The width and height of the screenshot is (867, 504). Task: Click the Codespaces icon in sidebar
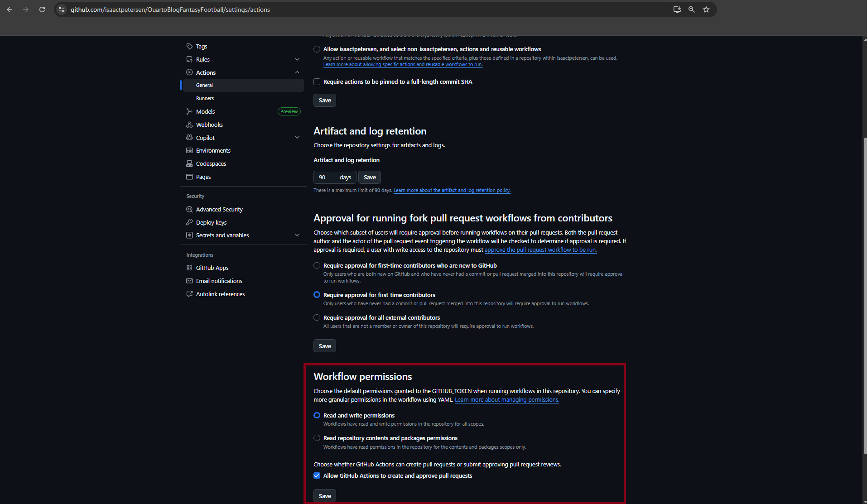[189, 163]
